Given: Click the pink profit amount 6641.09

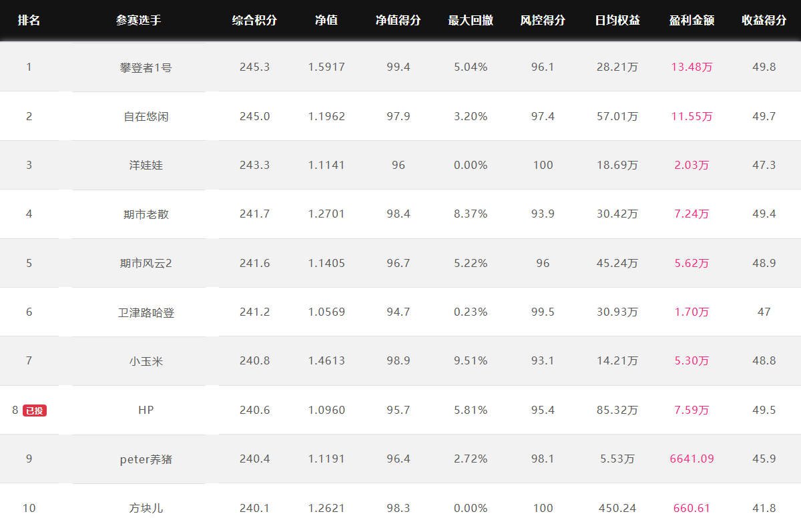Looking at the screenshot, I should (692, 459).
